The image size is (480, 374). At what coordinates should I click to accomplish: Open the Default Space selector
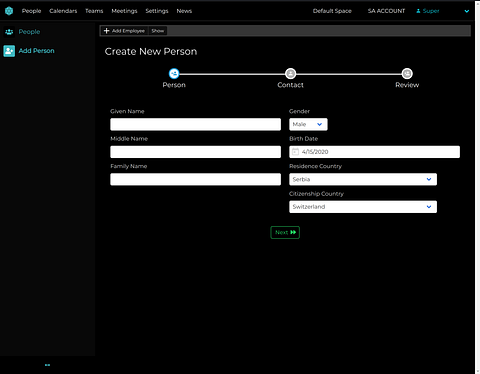332,11
